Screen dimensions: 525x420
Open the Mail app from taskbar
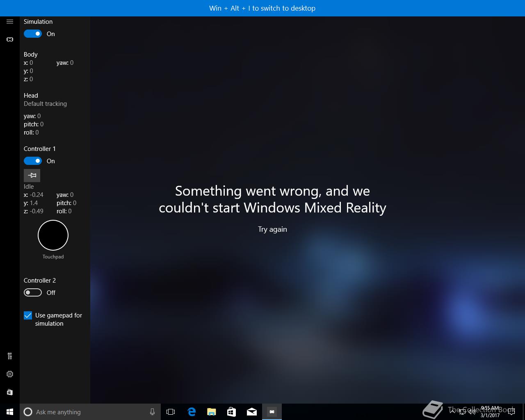coord(252,412)
